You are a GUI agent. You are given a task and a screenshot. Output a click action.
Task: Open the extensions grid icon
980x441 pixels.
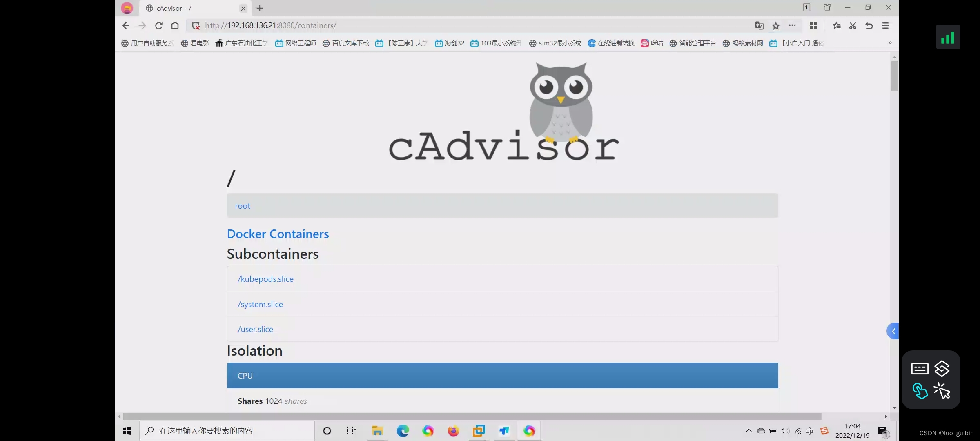(x=813, y=26)
